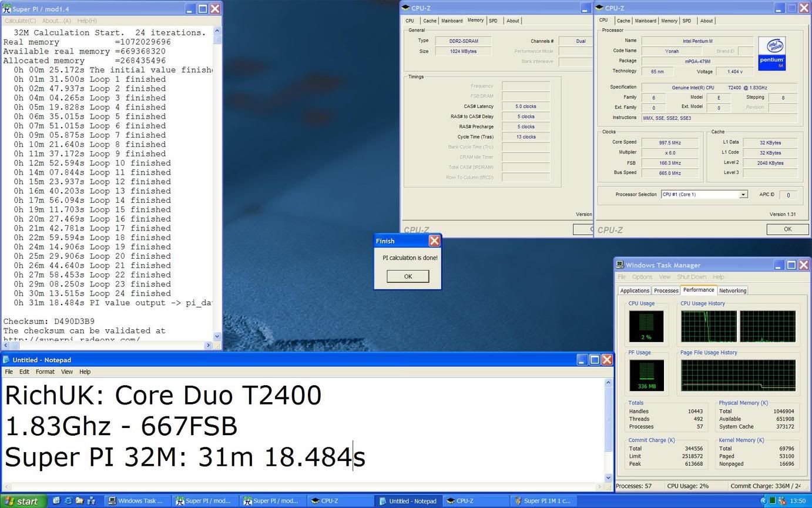
Task: Open Notepad Edit menu
Action: [24, 372]
